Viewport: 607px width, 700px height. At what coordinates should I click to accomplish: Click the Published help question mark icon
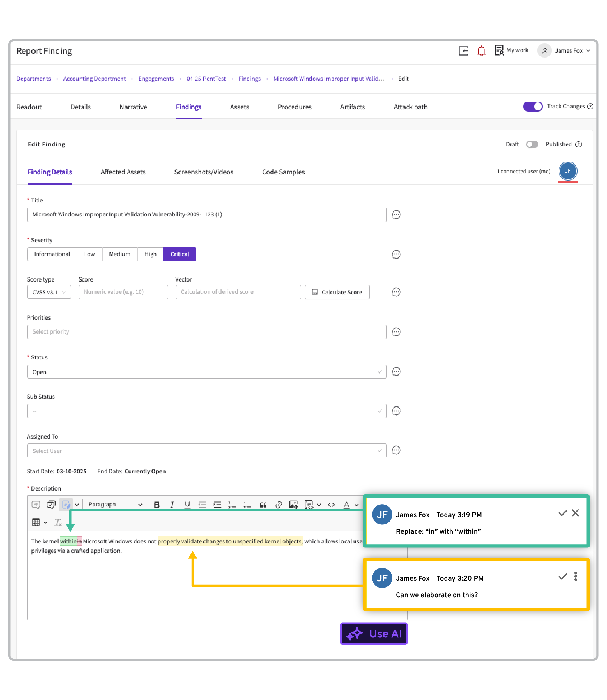(x=578, y=144)
